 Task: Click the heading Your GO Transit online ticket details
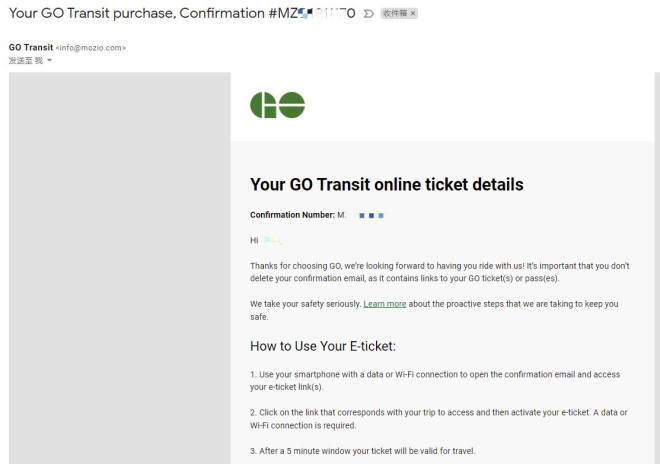coord(386,184)
